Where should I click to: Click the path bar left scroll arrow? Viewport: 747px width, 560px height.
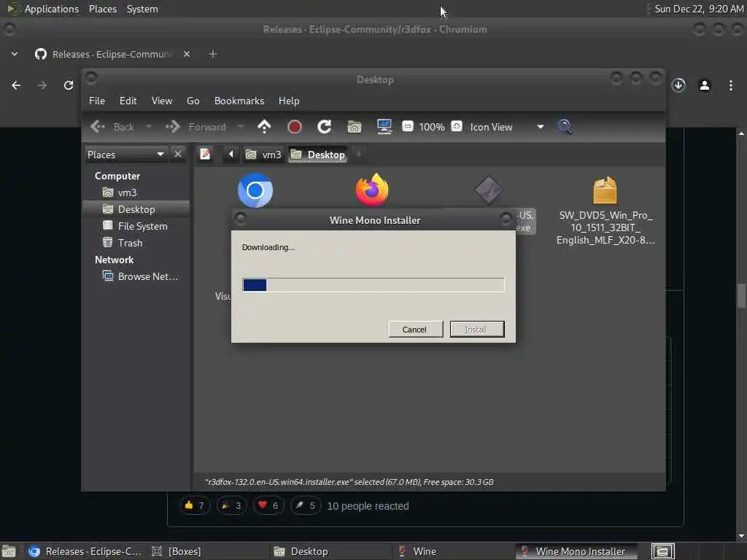pyautogui.click(x=231, y=155)
